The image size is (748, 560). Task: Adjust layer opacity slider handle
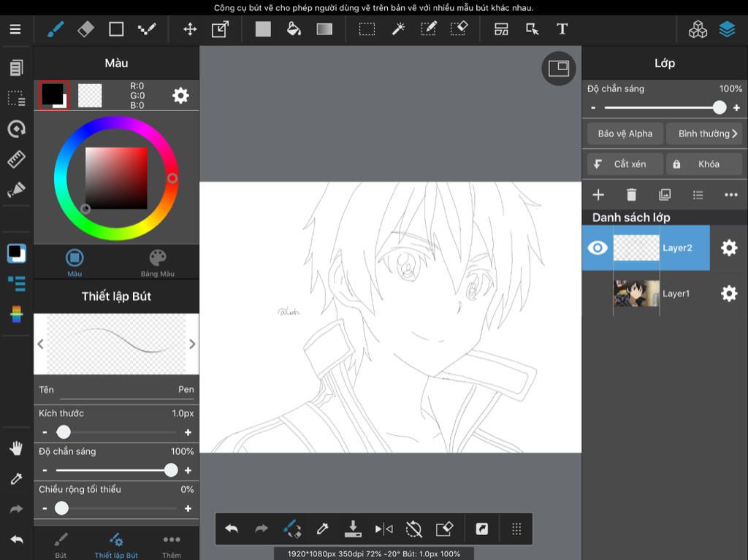pos(720,108)
